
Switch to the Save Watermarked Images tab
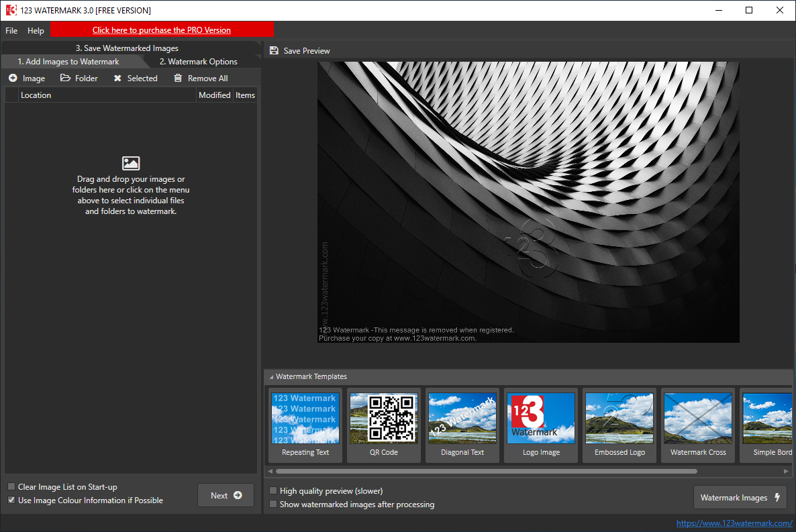tap(127, 48)
